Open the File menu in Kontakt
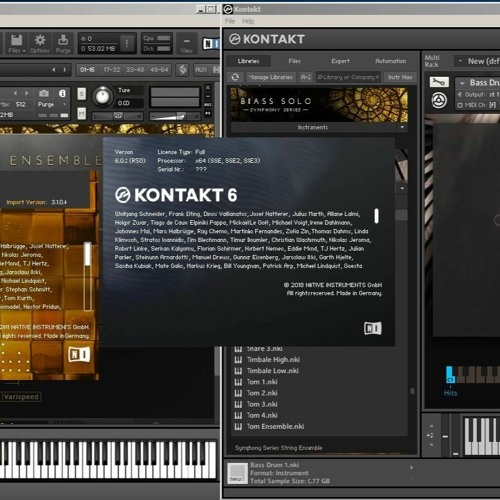This screenshot has width=500, height=500. point(230,21)
